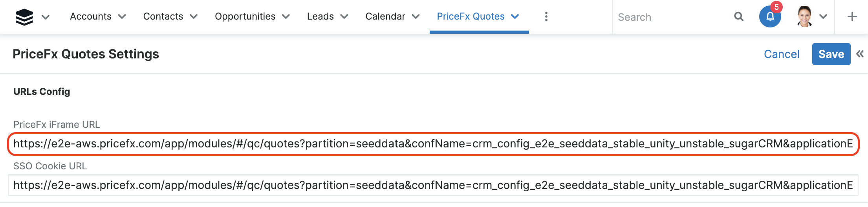The image size is (868, 207).
Task: Expand the Accounts dropdown chevron
Action: (122, 16)
